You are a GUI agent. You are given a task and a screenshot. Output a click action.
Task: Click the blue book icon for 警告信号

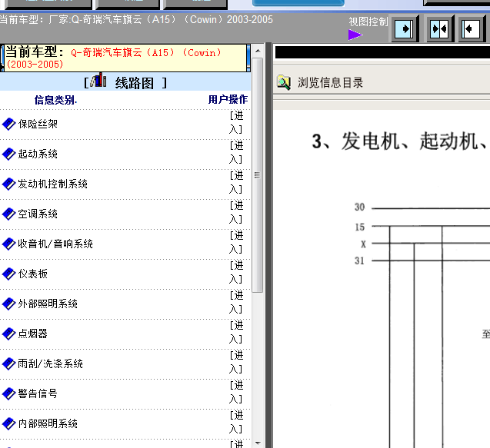(8, 393)
